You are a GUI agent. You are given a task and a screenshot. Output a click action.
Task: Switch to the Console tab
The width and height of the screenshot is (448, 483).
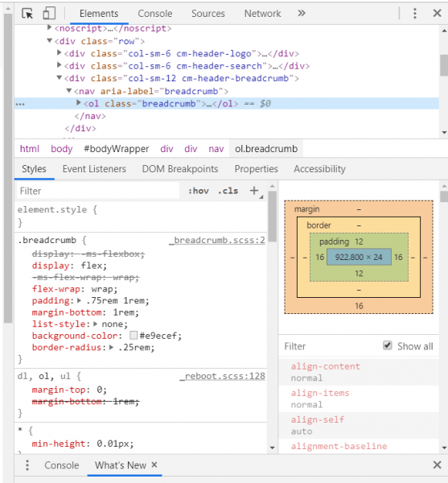pyautogui.click(x=154, y=14)
